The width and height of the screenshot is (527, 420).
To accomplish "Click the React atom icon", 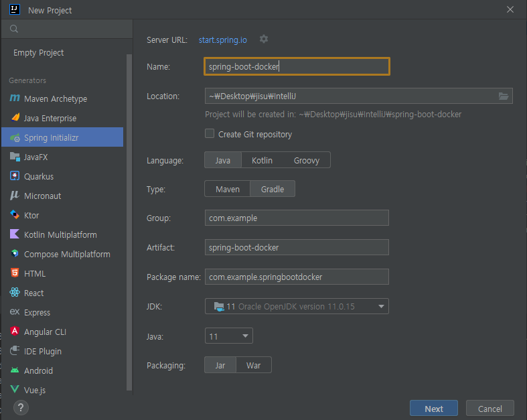I will click(x=15, y=292).
